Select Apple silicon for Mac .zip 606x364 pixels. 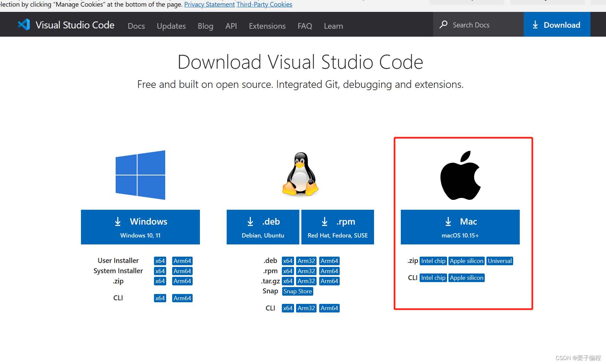(x=467, y=261)
